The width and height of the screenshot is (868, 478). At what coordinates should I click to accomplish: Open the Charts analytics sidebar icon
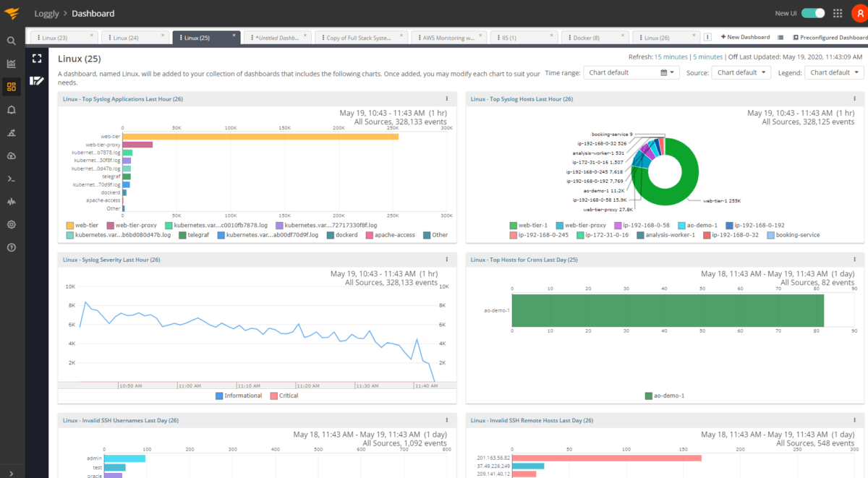click(11, 64)
